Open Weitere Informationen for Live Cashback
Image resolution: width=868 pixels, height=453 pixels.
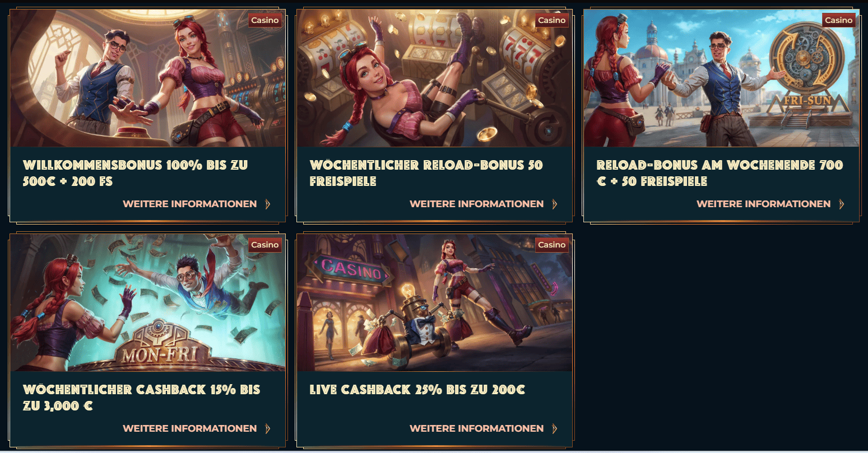click(477, 428)
